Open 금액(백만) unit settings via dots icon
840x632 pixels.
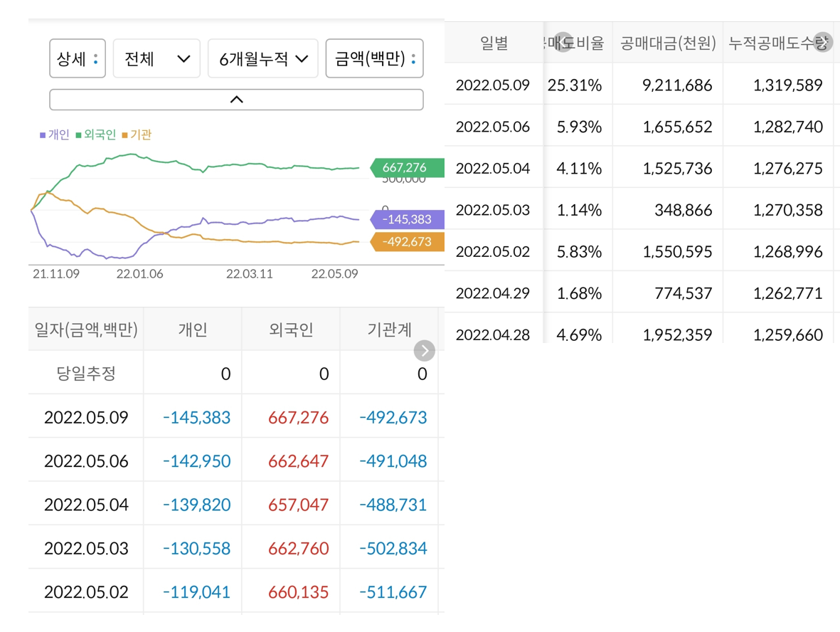click(413, 58)
